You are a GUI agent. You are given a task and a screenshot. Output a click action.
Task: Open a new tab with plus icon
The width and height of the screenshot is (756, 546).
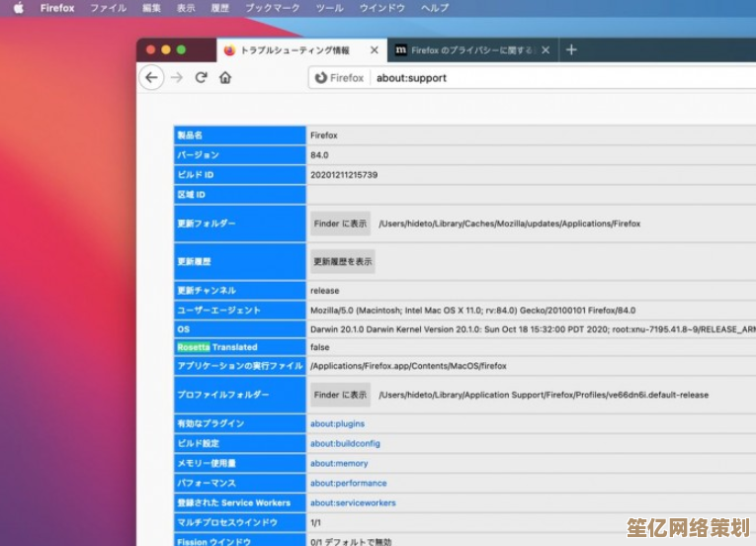pos(571,49)
